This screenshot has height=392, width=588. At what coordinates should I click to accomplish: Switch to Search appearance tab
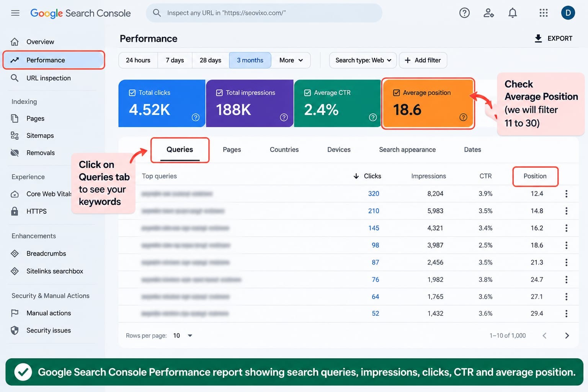click(x=407, y=150)
